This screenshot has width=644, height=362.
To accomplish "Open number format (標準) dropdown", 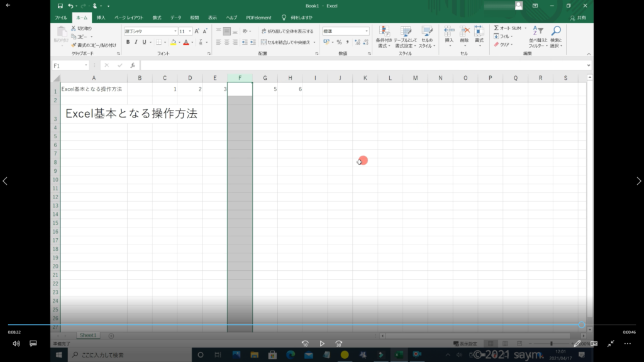I will click(367, 31).
